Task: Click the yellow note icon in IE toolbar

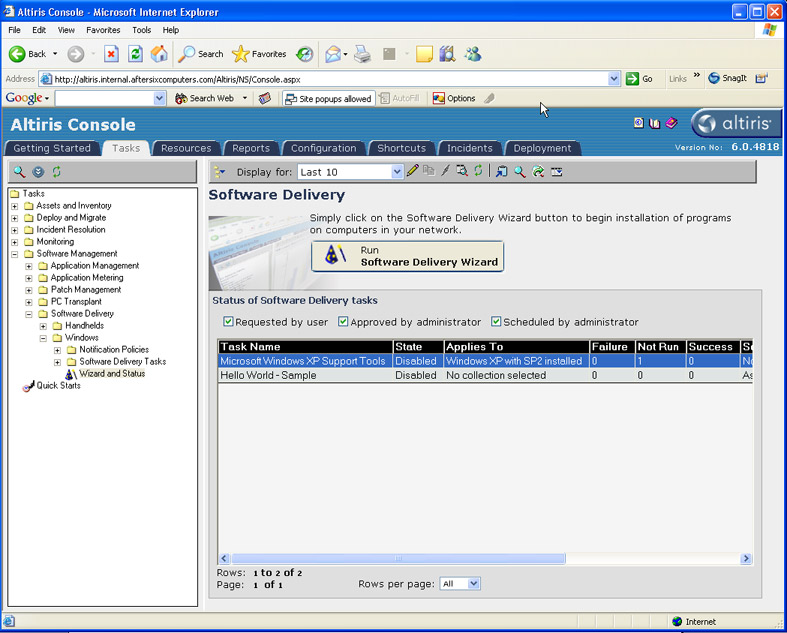Action: point(424,54)
